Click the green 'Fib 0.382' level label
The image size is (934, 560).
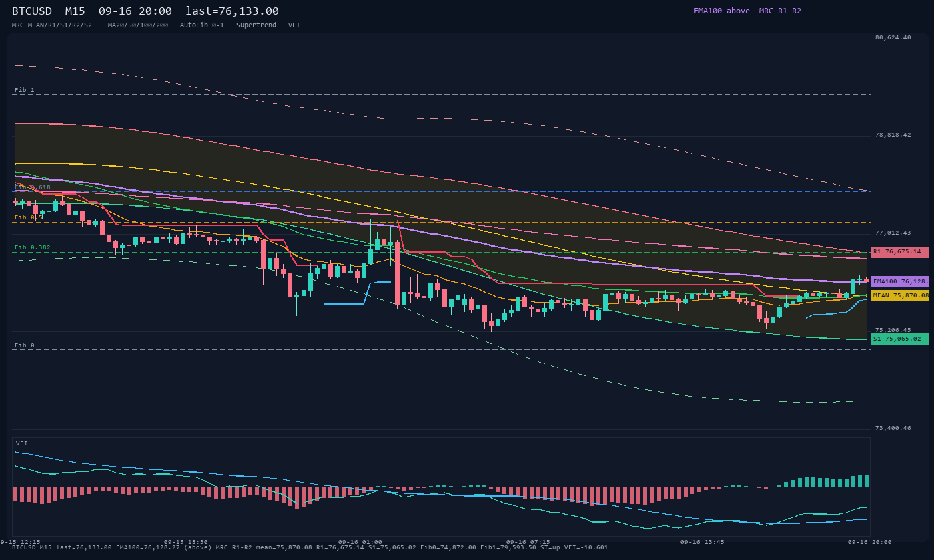click(33, 247)
